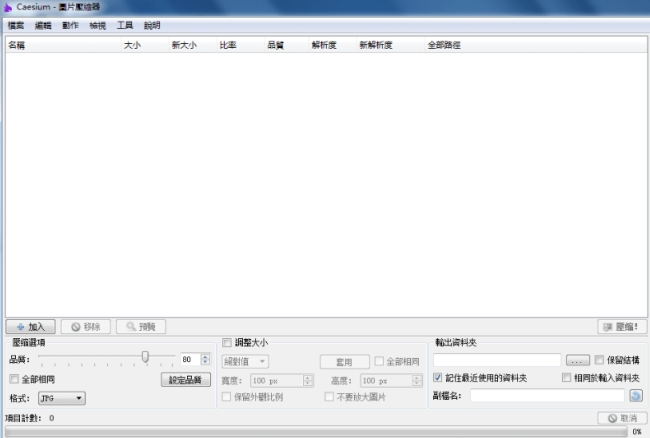Viewport: 650px width, 438px height.
Task: Browse output folder with the ... button
Action: coord(578,361)
